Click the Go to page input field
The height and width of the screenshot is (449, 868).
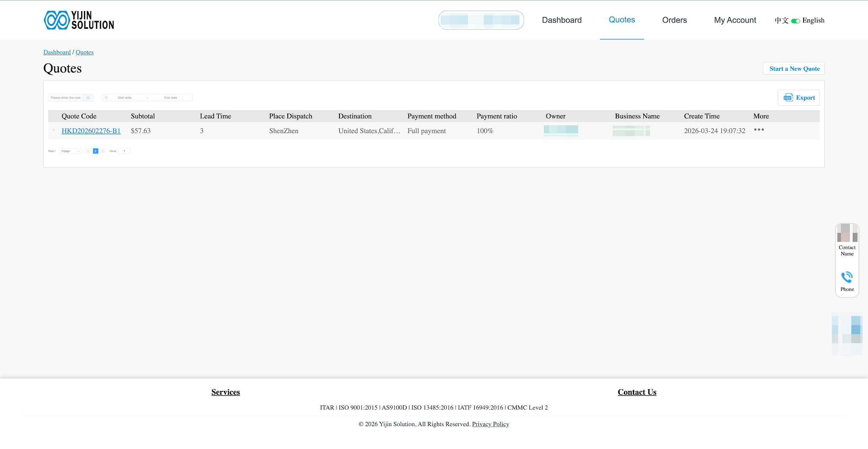coord(124,151)
